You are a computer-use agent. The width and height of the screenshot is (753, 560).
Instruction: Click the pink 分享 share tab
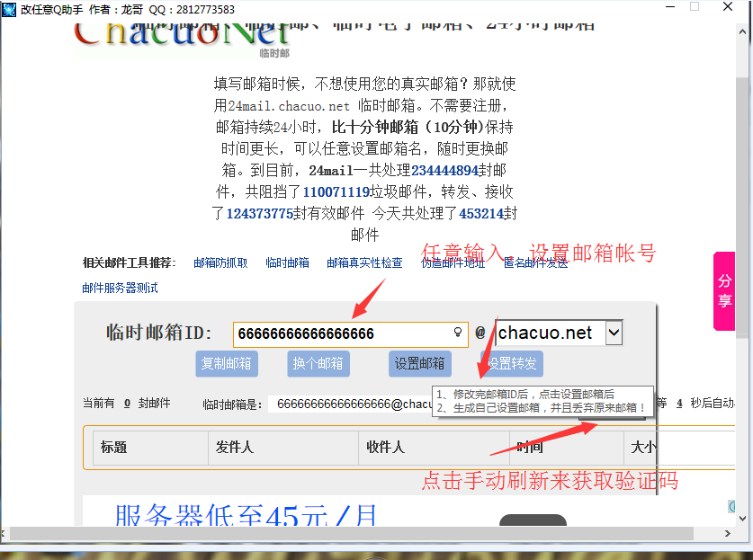(724, 291)
